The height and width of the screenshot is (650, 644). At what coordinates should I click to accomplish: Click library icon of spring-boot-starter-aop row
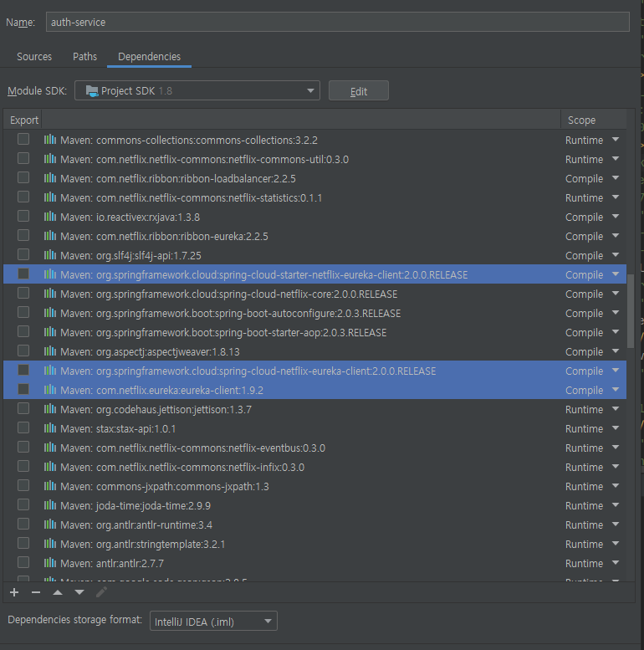50,332
